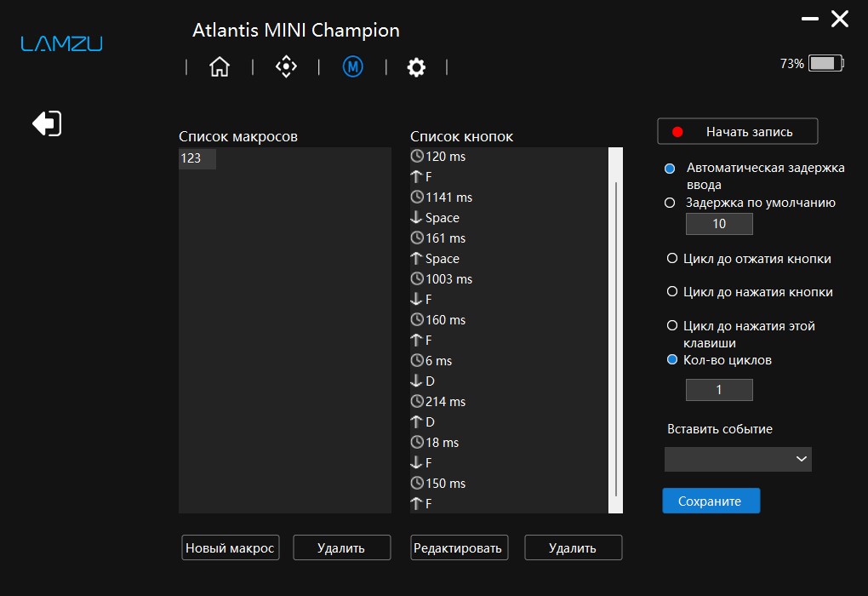Click Редактировать button
The height and width of the screenshot is (596, 868).
tap(459, 547)
